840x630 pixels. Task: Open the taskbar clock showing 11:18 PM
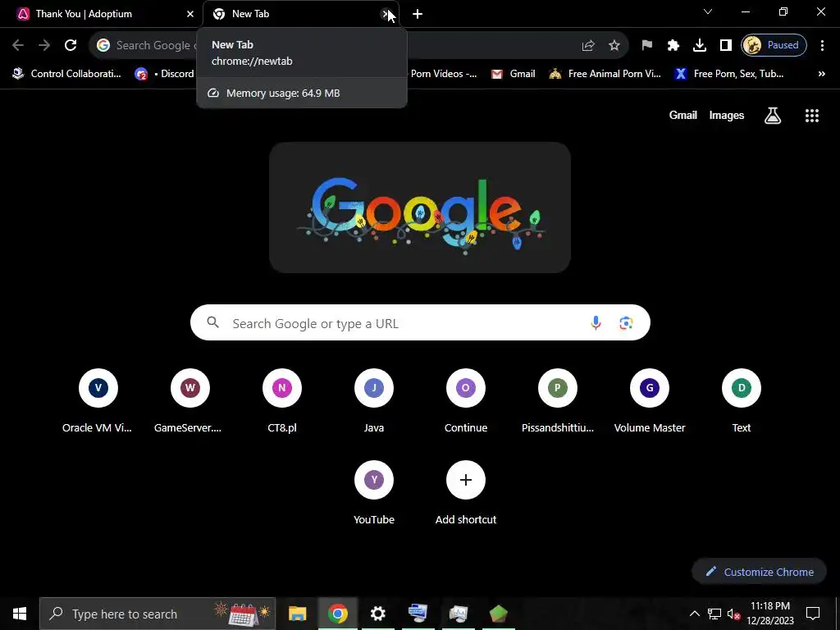(x=770, y=614)
